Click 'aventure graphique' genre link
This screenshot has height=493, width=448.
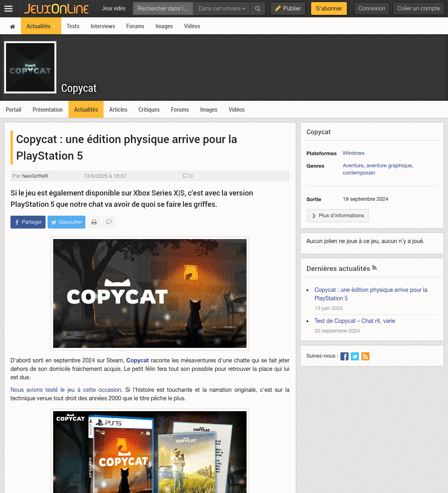point(389,166)
